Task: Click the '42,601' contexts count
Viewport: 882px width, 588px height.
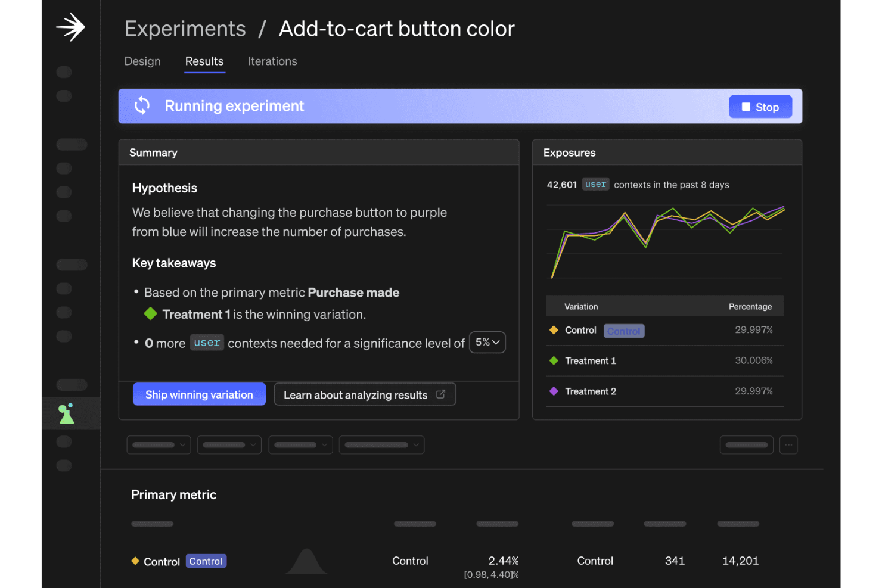Action: (562, 185)
